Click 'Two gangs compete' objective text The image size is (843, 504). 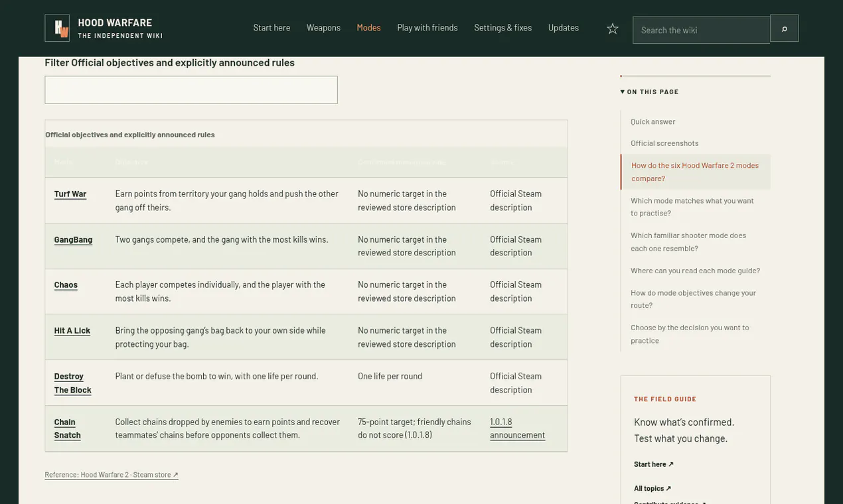pyautogui.click(x=222, y=239)
